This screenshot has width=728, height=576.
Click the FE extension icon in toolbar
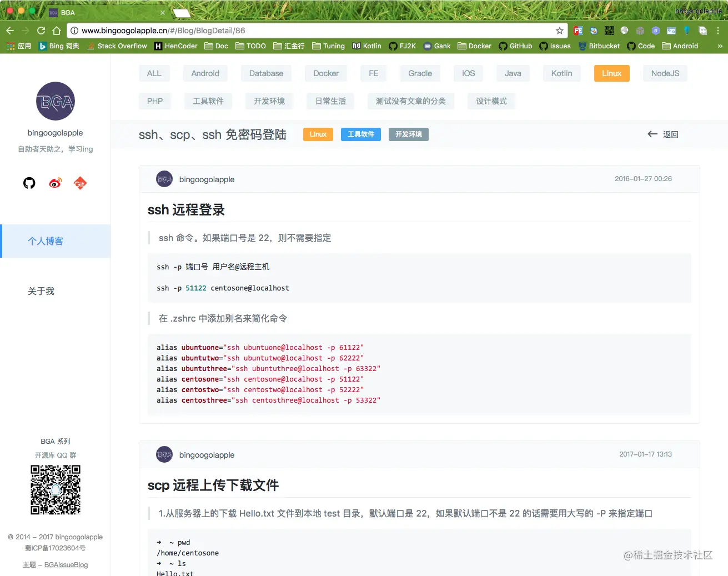[578, 30]
